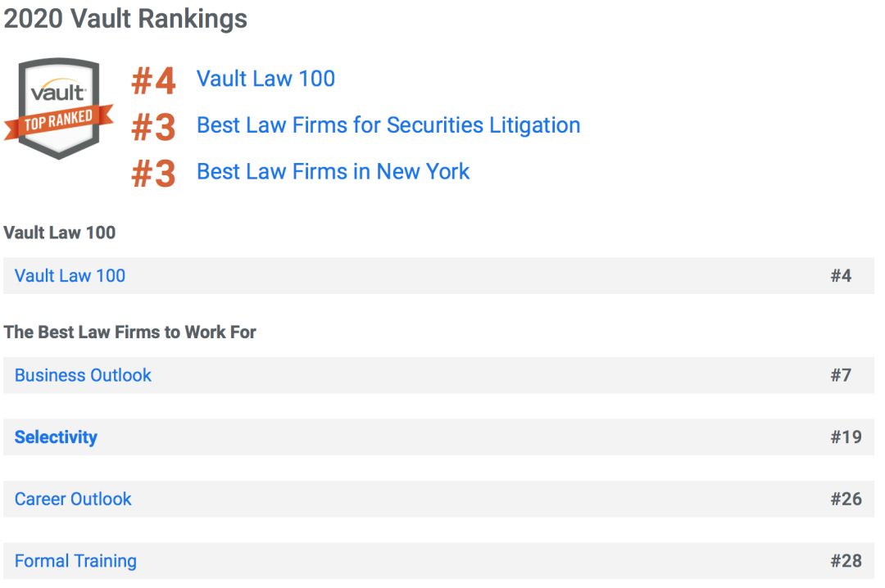Click the 2020 Vault Rankings heading
The image size is (885, 588).
(125, 19)
